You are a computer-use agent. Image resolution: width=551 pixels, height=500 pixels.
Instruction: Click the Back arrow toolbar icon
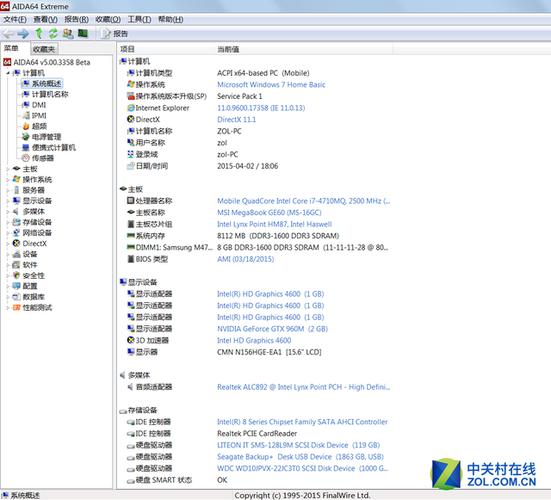point(8,34)
